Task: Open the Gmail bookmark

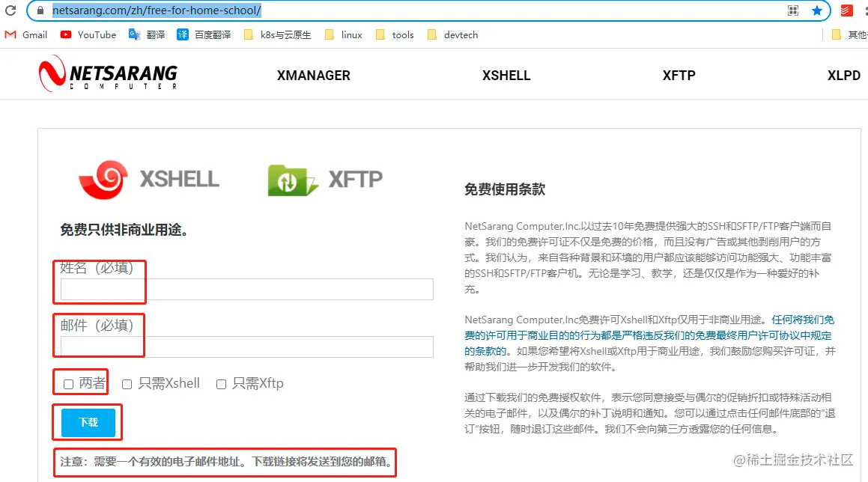Action: pos(26,35)
